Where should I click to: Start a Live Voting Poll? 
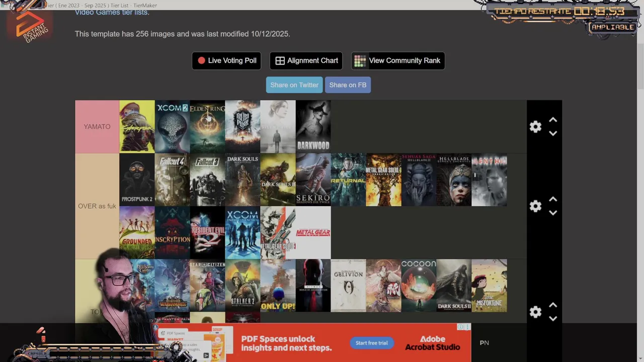[226, 60]
